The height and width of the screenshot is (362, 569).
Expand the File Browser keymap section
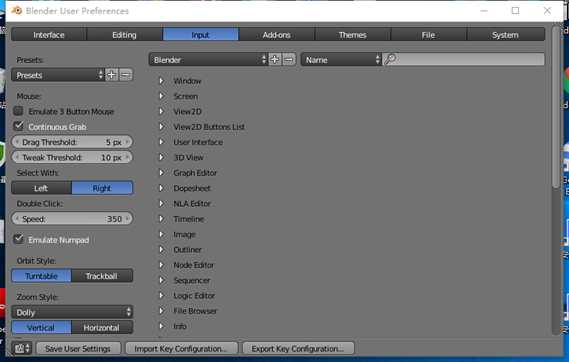[161, 311]
